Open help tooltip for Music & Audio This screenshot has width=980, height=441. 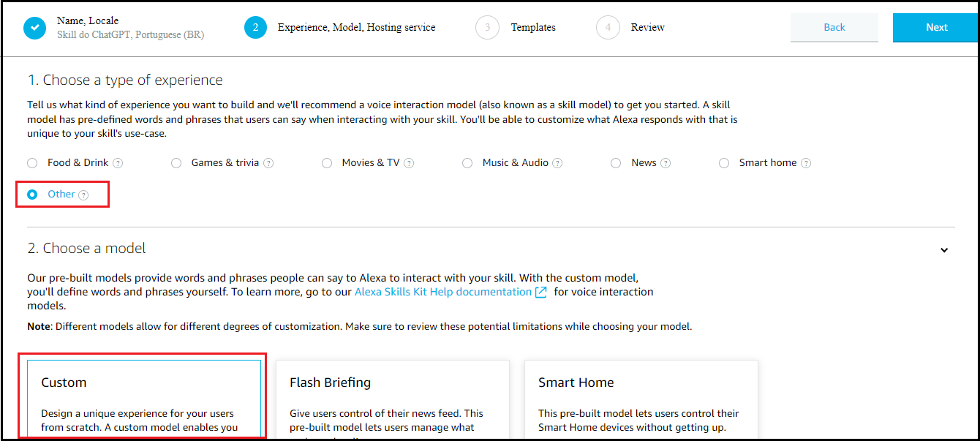(557, 163)
